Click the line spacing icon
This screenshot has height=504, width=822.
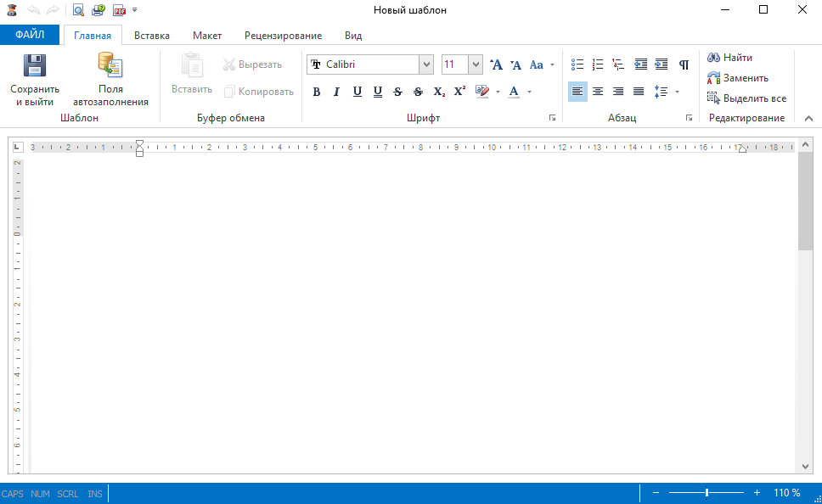point(661,92)
